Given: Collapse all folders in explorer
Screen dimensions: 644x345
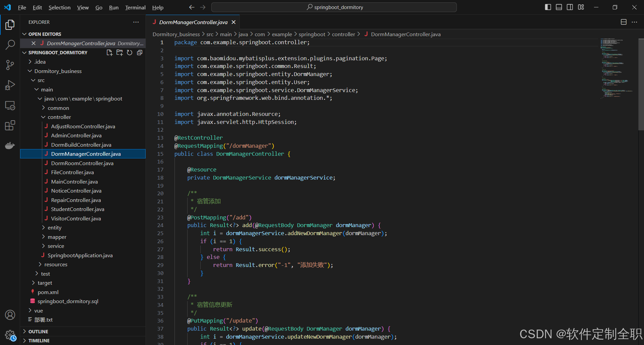Looking at the screenshot, I should [140, 53].
